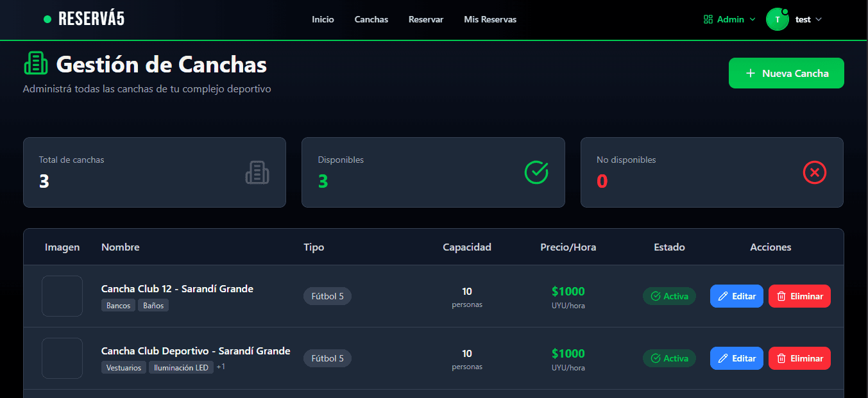Image resolution: width=868 pixels, height=398 pixels.
Task: Delete Cancha Club 12 with Eliminar button
Action: pos(799,296)
